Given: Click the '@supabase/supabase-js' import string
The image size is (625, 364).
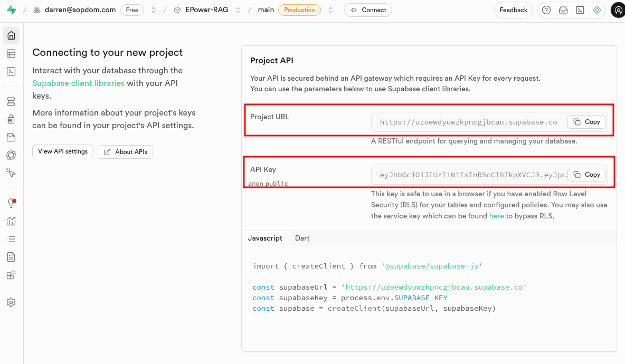Looking at the screenshot, I should click(x=432, y=266).
